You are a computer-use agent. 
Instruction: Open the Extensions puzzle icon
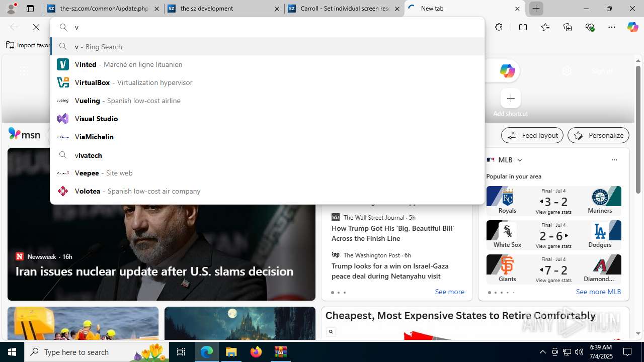499,27
